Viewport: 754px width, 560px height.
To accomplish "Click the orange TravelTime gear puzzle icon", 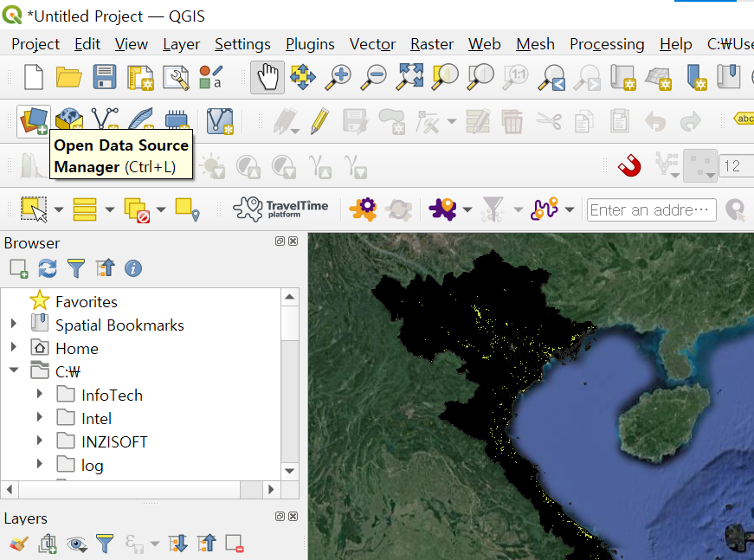I will click(363, 209).
